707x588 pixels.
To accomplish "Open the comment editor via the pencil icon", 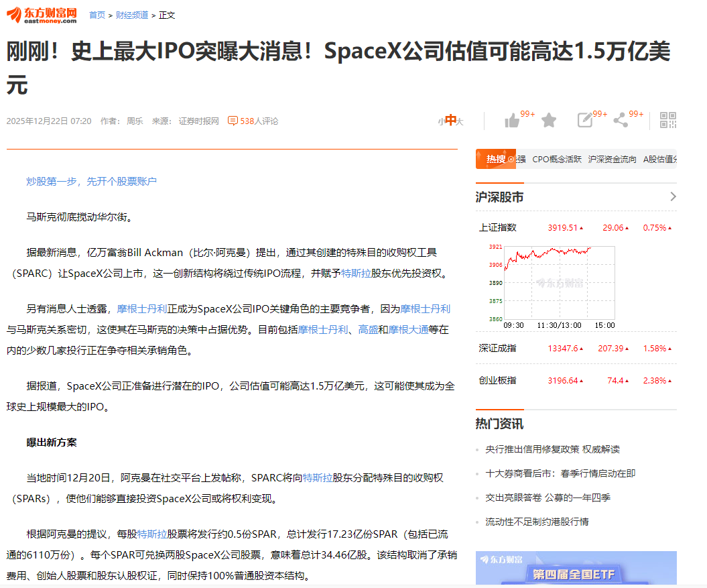I will pyautogui.click(x=584, y=119).
